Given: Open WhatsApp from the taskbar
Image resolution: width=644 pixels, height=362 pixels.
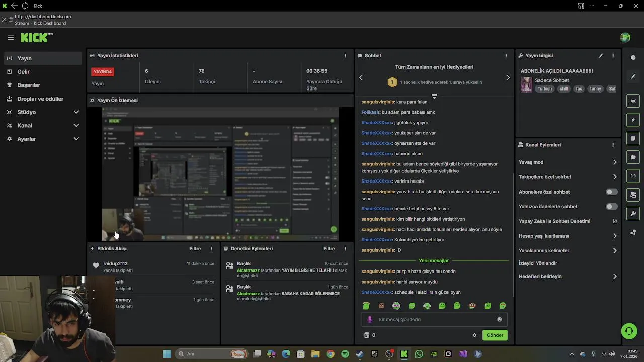Looking at the screenshot, I should point(419,354).
